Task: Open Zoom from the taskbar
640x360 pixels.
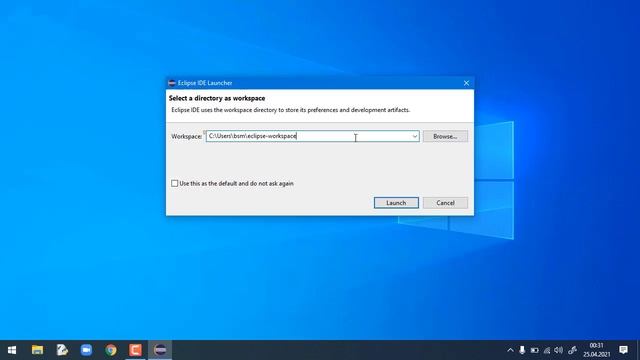Action: pos(86,350)
